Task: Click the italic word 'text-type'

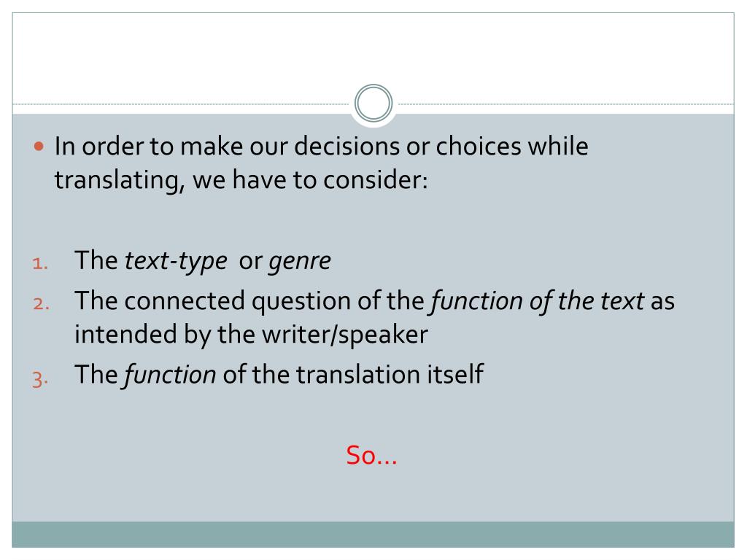Action: pyautogui.click(x=176, y=261)
